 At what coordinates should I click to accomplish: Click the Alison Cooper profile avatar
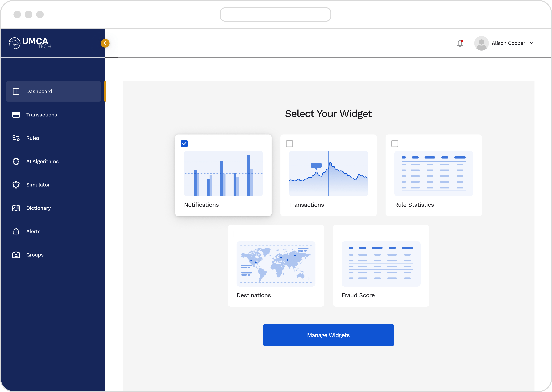(x=481, y=43)
